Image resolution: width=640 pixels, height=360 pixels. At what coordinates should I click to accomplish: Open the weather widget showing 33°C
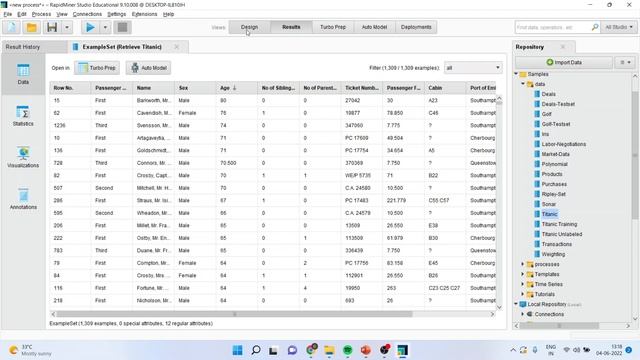[31, 350]
